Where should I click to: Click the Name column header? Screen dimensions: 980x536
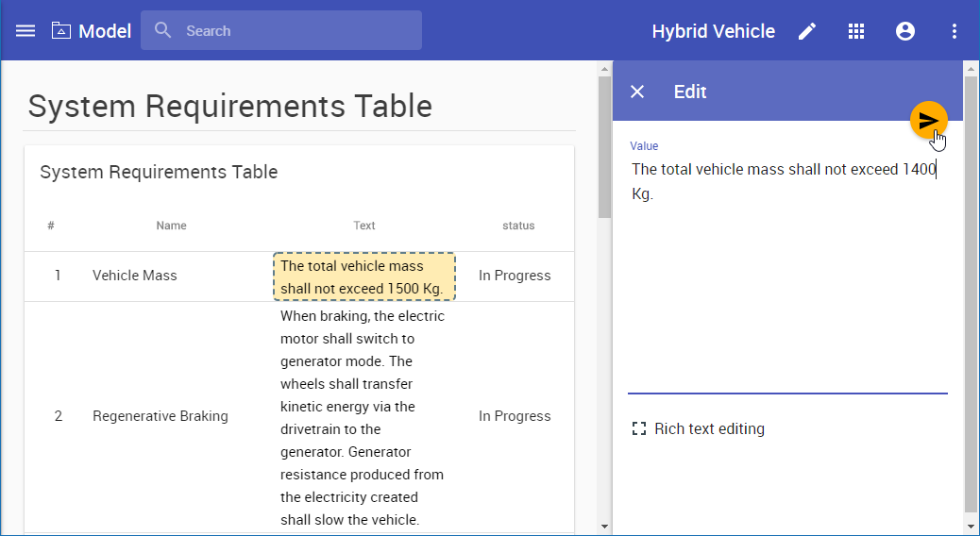tap(171, 226)
